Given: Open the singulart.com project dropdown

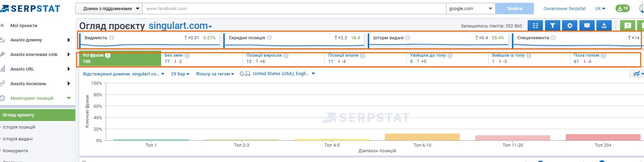Looking at the screenshot, I should coord(180,26).
